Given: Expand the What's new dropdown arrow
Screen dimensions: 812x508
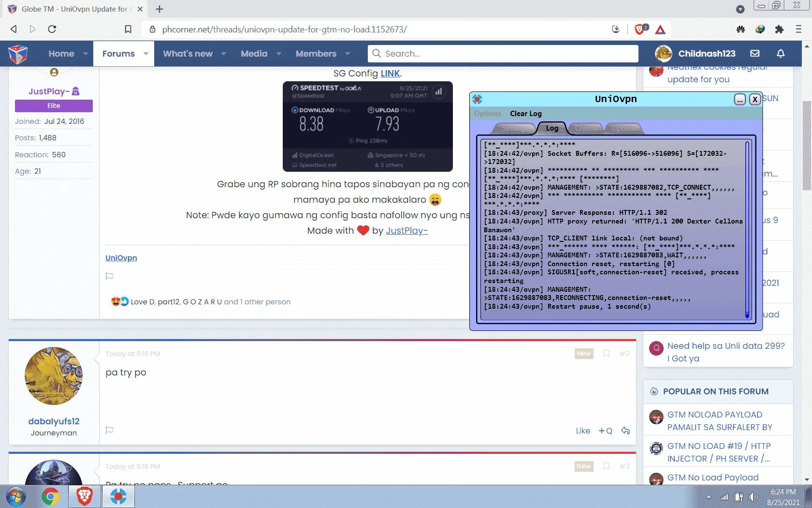Looking at the screenshot, I should coord(224,54).
